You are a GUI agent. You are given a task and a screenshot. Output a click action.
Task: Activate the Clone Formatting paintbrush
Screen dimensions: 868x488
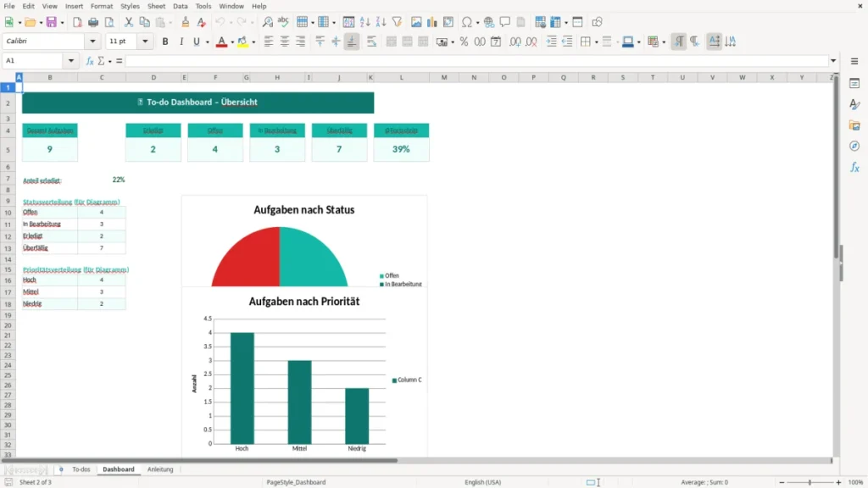click(x=186, y=22)
